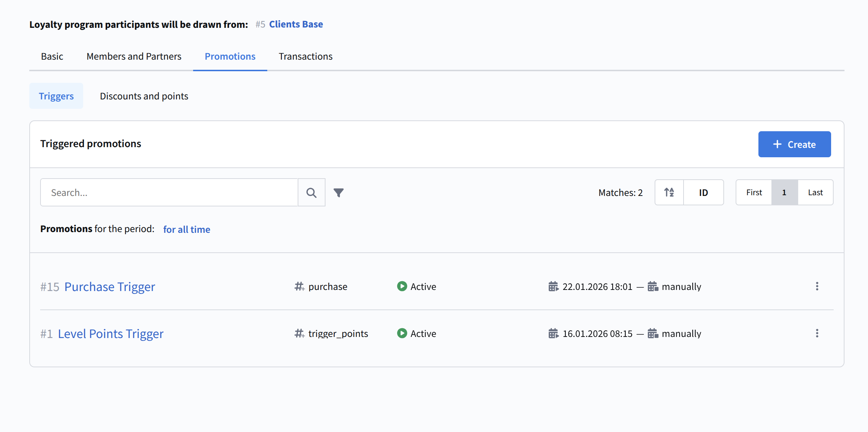
Task: Open kebab menu for Purchase Trigger
Action: (x=817, y=287)
